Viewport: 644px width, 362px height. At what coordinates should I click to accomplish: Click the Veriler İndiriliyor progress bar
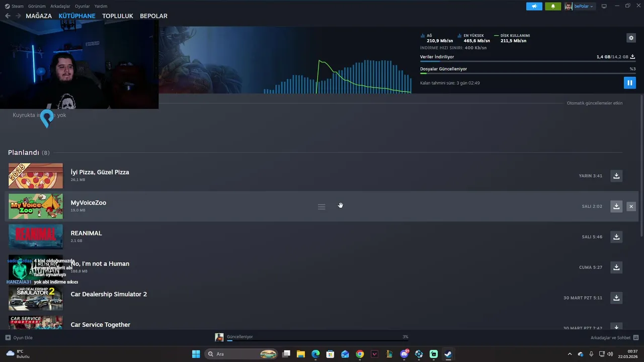pos(528,61)
